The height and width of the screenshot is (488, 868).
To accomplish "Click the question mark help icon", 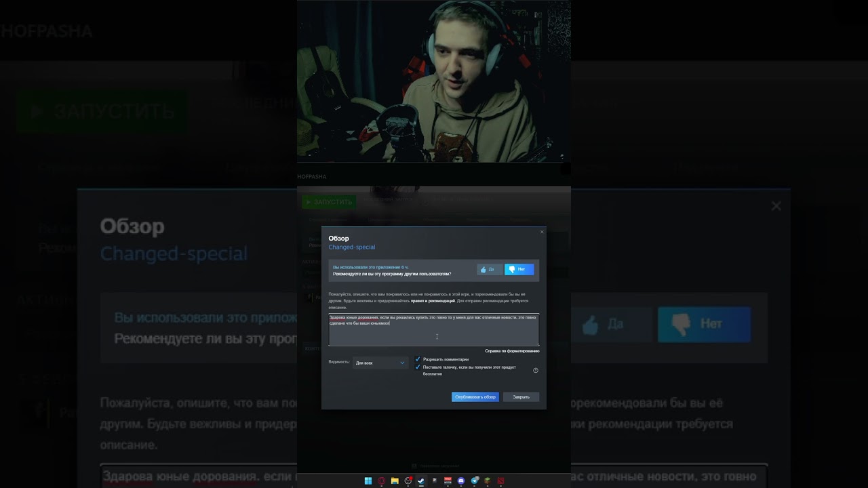I will click(536, 370).
